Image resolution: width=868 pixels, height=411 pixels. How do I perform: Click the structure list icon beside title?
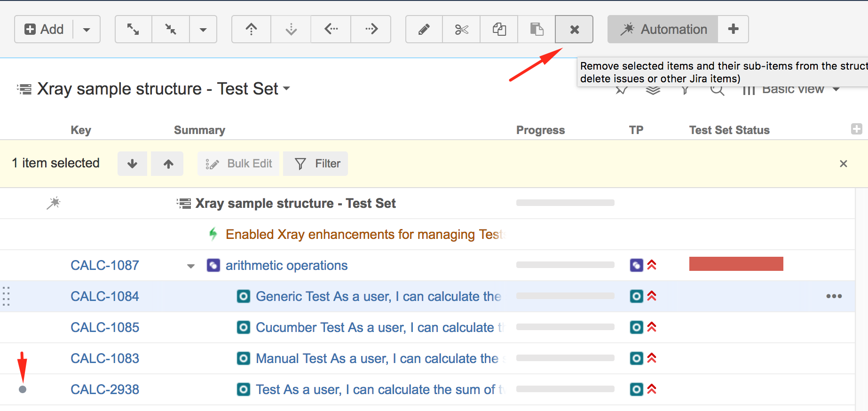coord(24,89)
